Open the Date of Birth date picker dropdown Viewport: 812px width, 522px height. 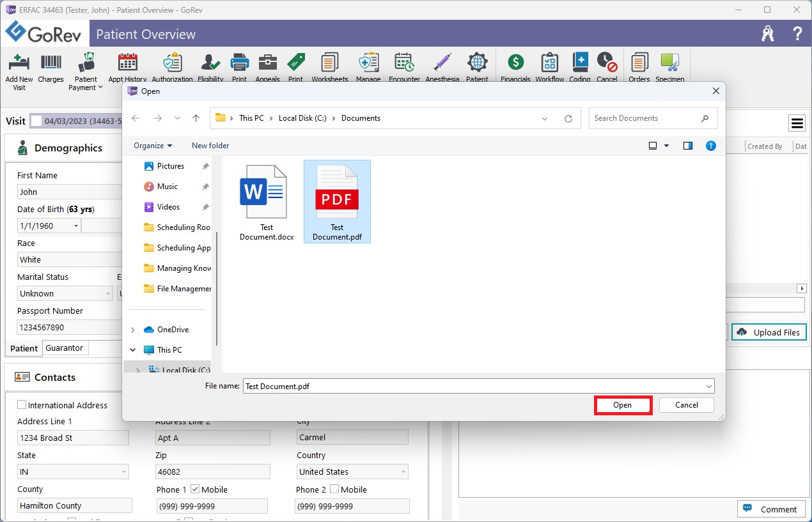click(x=76, y=226)
